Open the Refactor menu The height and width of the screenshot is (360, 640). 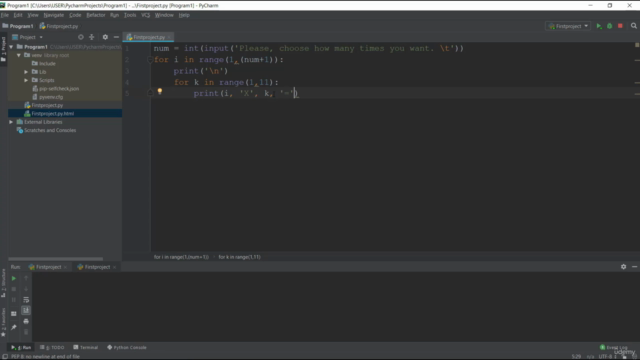(x=96, y=15)
